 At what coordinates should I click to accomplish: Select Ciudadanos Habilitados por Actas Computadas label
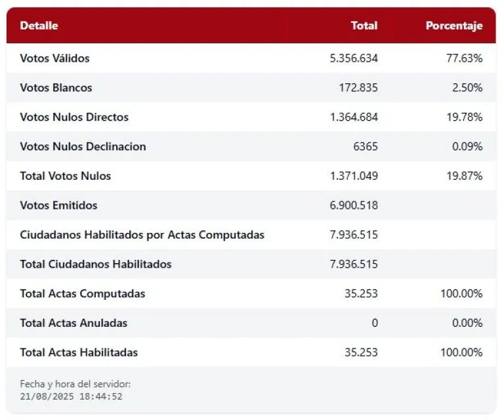click(x=142, y=235)
